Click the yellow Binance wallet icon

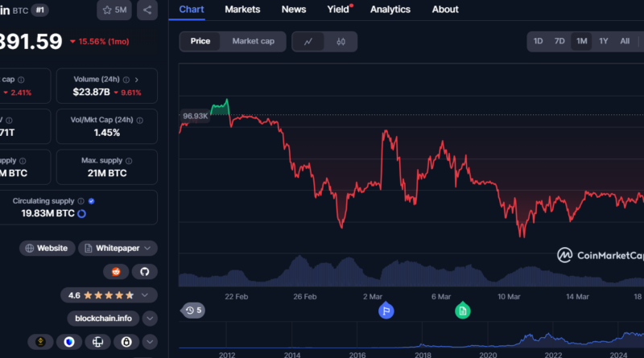(x=40, y=342)
